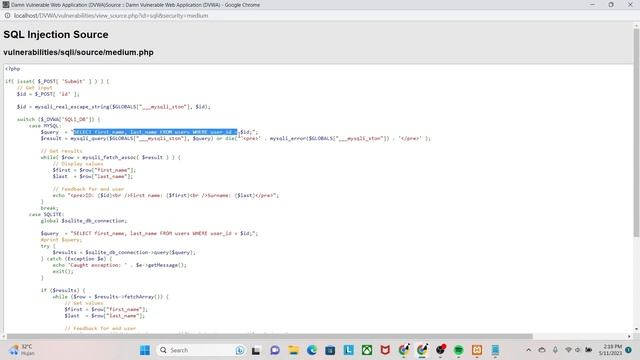Click the OneDrive cloud tray icon
The height and width of the screenshot is (360, 640).
pyautogui.click(x=542, y=350)
